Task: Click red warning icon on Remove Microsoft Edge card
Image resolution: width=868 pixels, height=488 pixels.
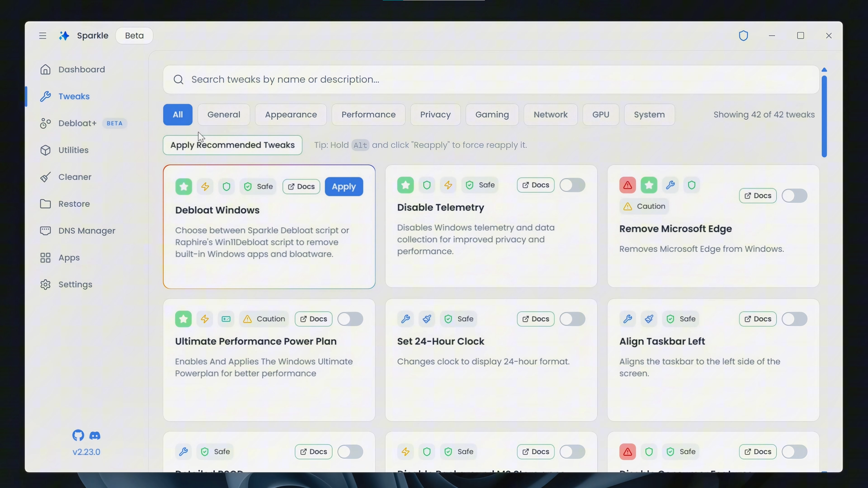Action: coord(628,185)
